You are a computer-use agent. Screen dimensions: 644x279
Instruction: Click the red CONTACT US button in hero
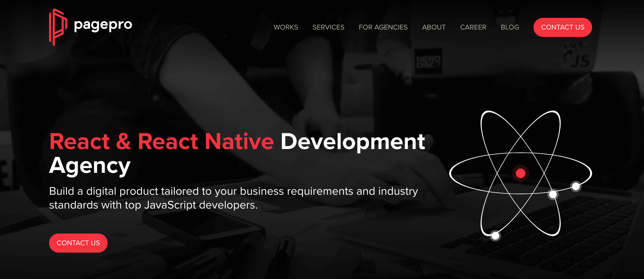78,243
